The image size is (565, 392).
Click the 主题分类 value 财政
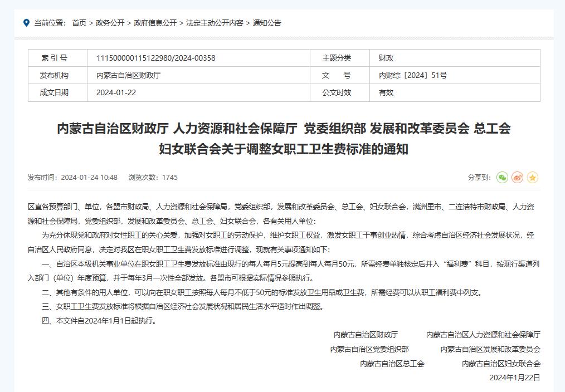tap(386, 58)
